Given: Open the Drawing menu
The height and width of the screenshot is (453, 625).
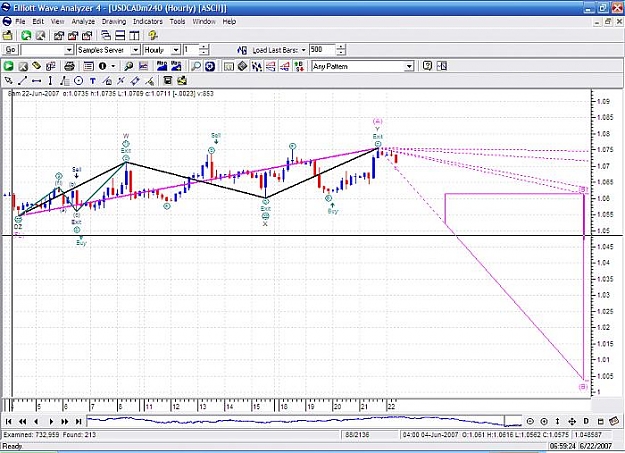Looking at the screenshot, I should [x=114, y=22].
